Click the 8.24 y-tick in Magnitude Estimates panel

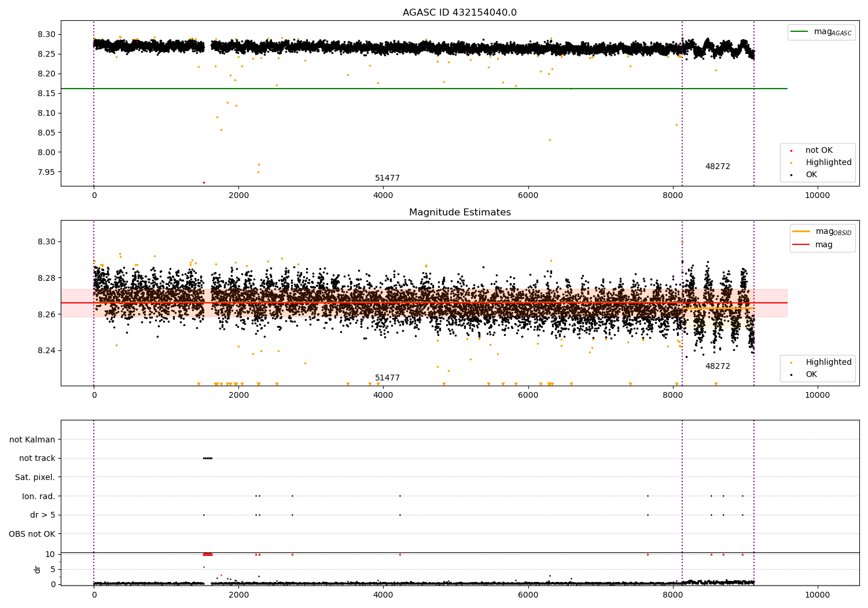pos(47,351)
